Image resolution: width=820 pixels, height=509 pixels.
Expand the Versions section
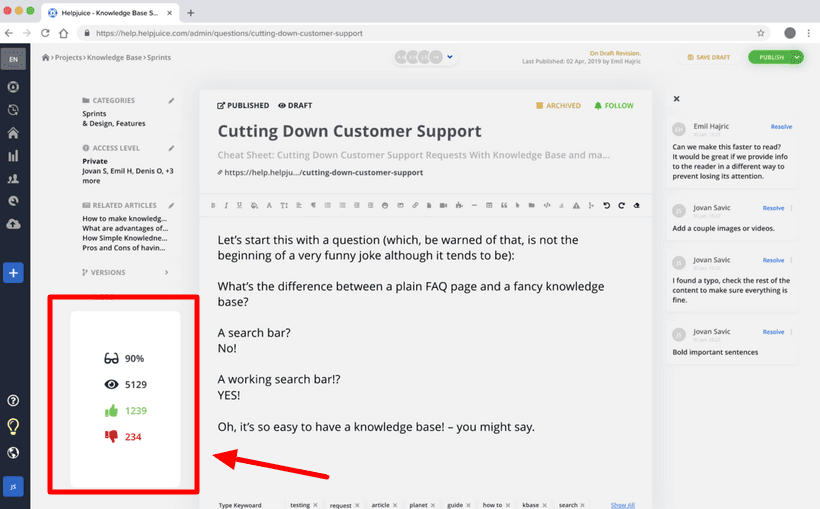pyautogui.click(x=166, y=272)
